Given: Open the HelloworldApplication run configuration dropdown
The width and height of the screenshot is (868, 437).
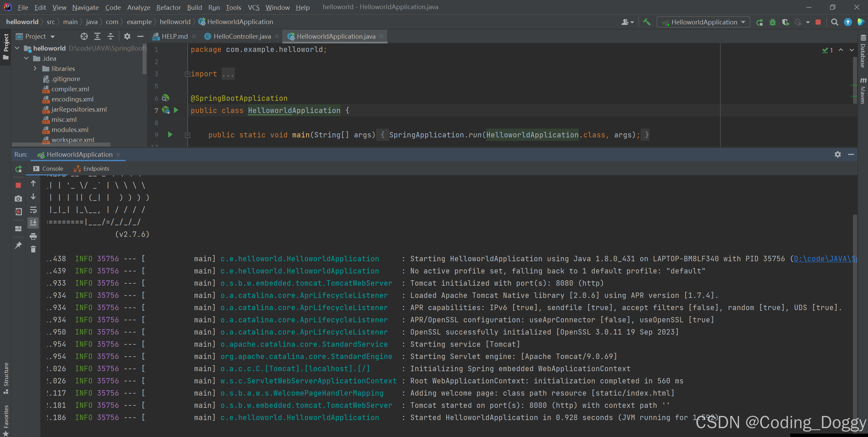Looking at the screenshot, I should (702, 22).
